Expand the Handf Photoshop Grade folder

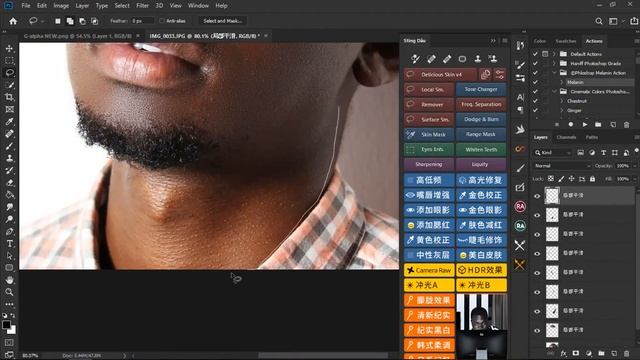tap(554, 63)
